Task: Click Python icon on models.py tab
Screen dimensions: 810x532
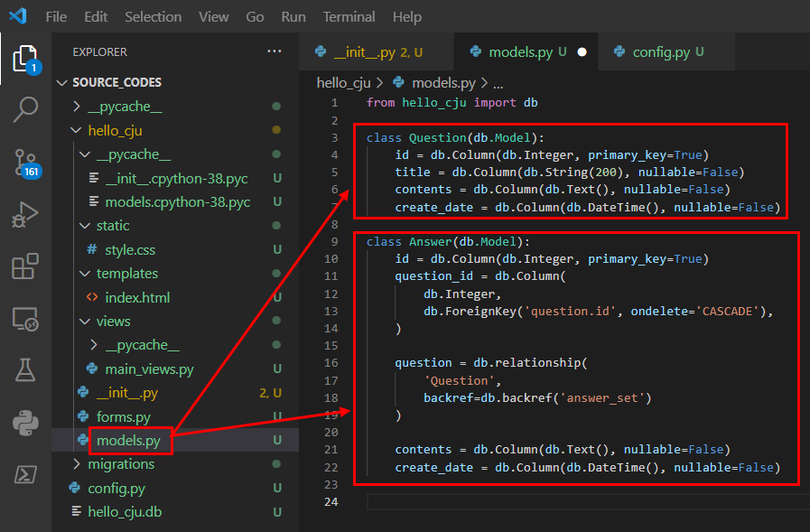Action: [476, 51]
